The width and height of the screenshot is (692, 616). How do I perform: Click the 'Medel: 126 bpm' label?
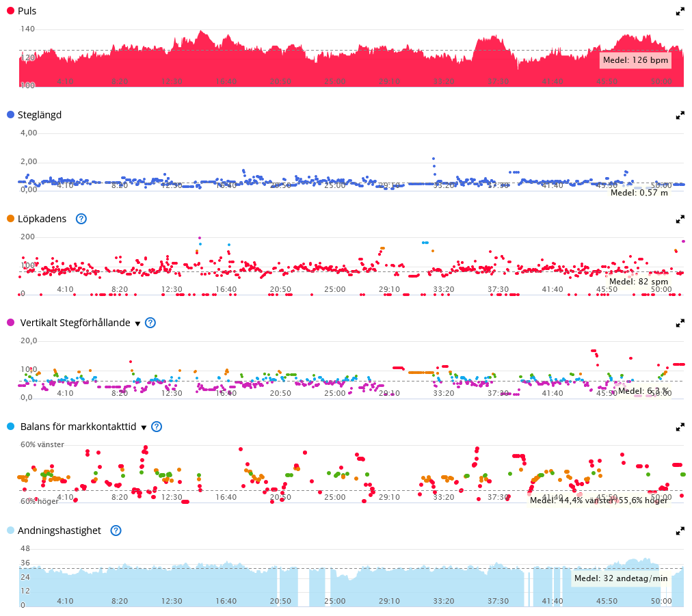point(635,60)
